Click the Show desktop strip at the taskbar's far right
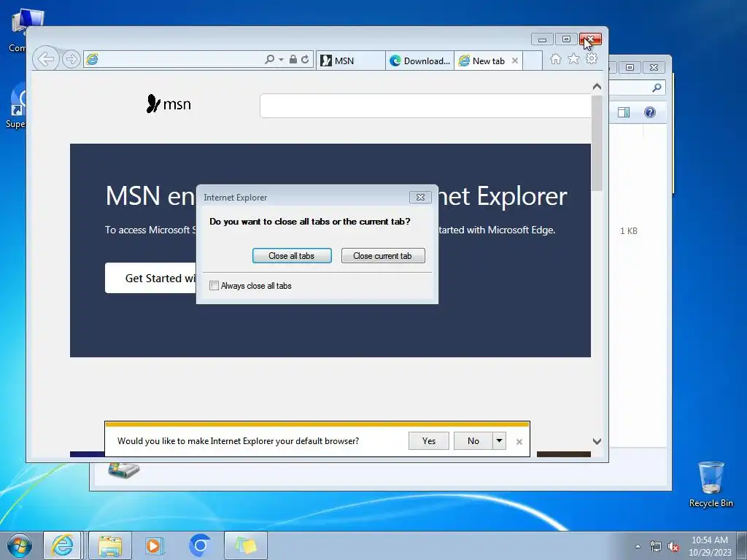The image size is (747, 560). pyautogui.click(x=742, y=545)
